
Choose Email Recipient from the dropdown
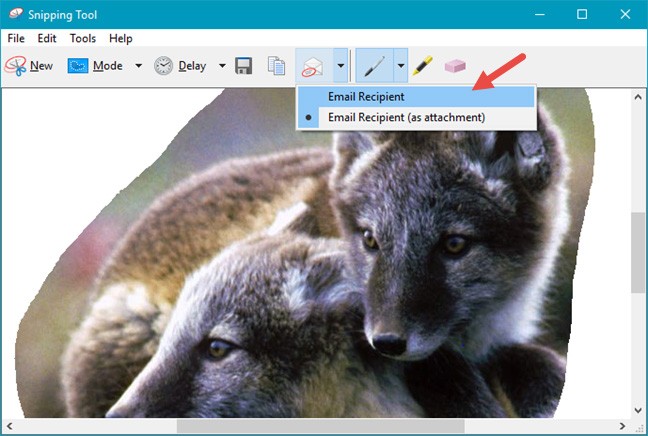point(366,97)
